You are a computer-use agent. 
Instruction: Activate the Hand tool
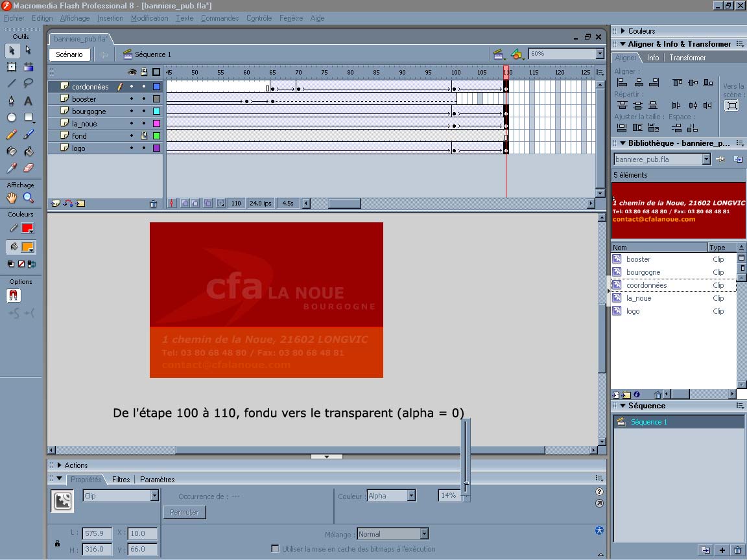[x=12, y=198]
